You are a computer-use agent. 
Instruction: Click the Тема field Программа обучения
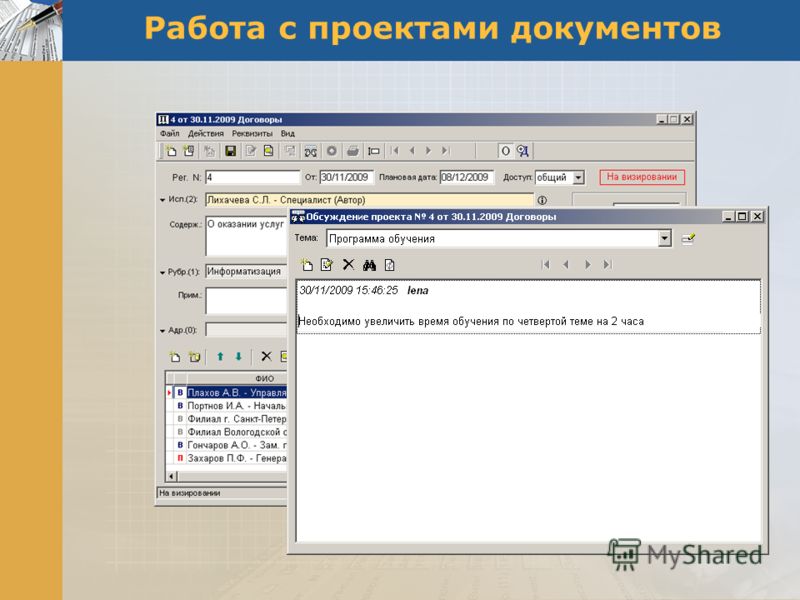point(492,238)
